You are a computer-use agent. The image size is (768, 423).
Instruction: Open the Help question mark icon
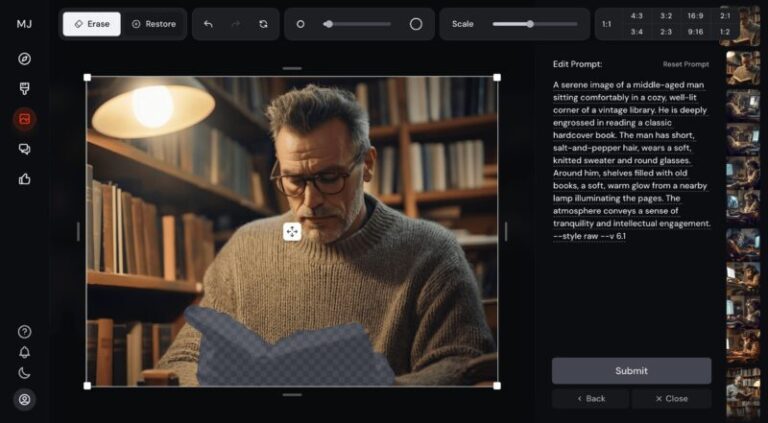click(24, 332)
